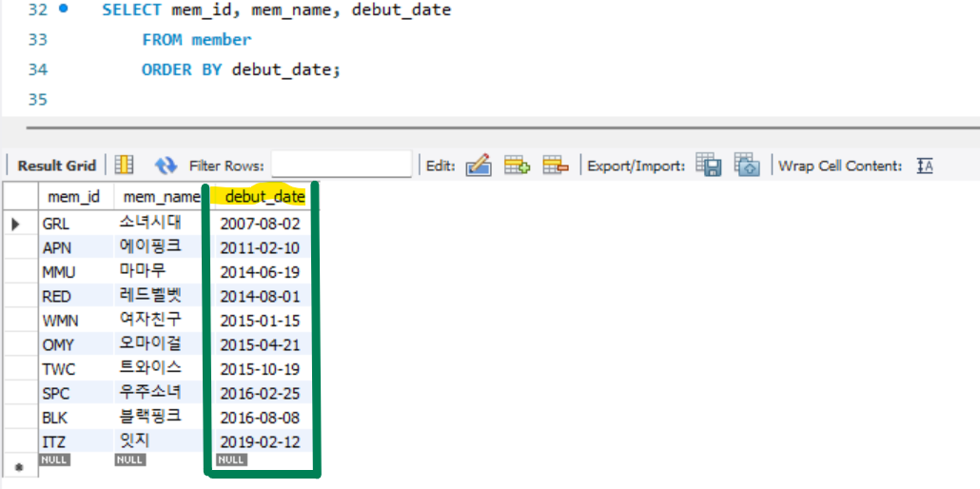This screenshot has width=980, height=489.
Task: Place cursor on the SELECT keyword
Action: pos(132,10)
